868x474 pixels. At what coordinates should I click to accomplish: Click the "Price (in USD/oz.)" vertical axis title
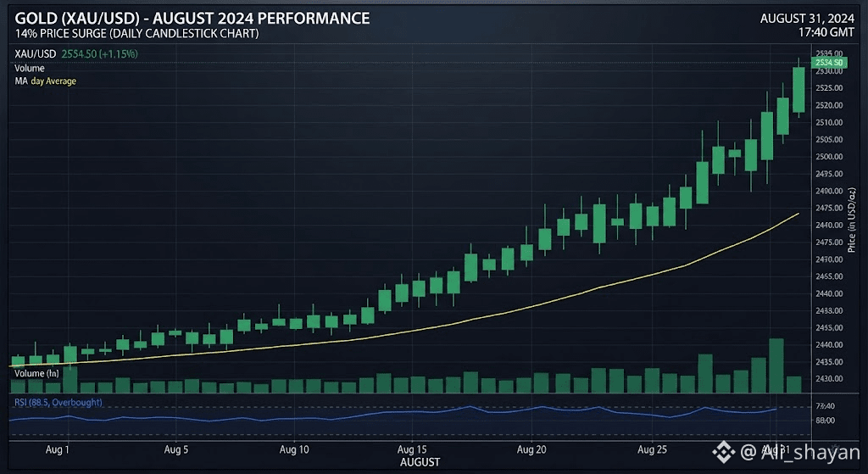(x=852, y=220)
